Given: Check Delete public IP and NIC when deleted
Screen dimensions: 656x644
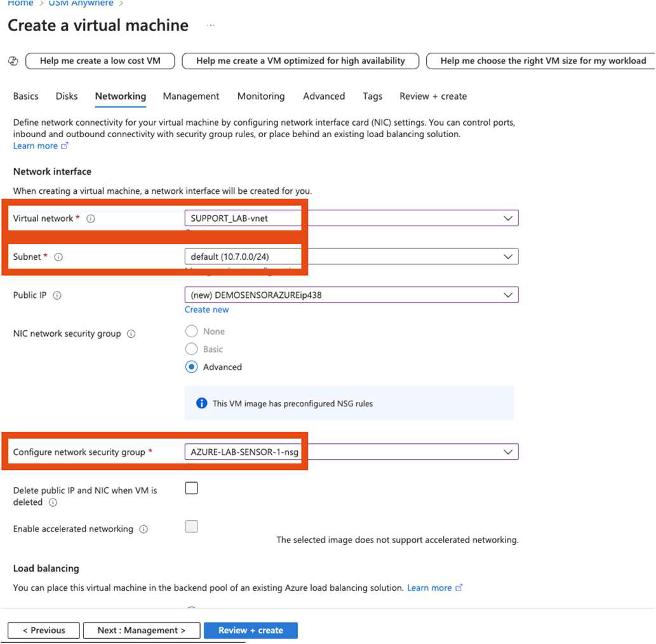Looking at the screenshot, I should (x=191, y=488).
